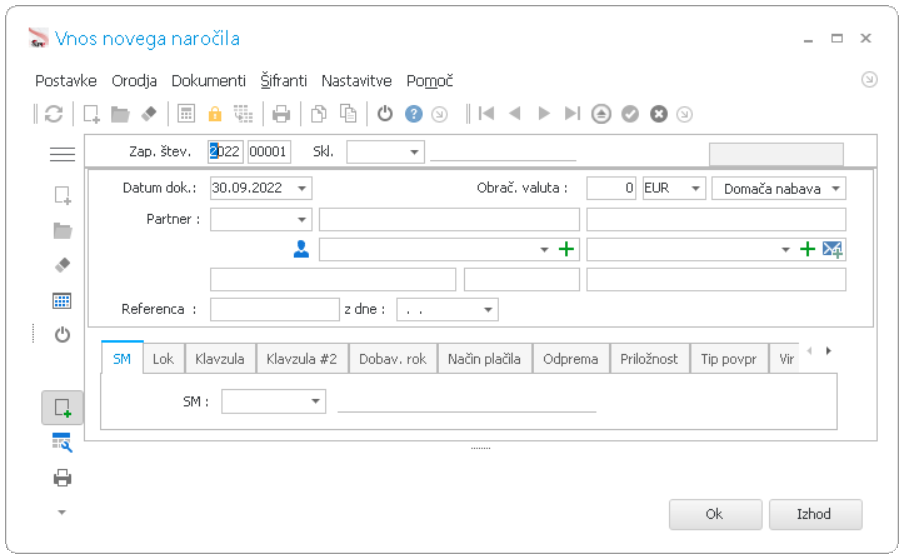Click the circled eject-style icon
The image size is (905, 560).
point(601,114)
